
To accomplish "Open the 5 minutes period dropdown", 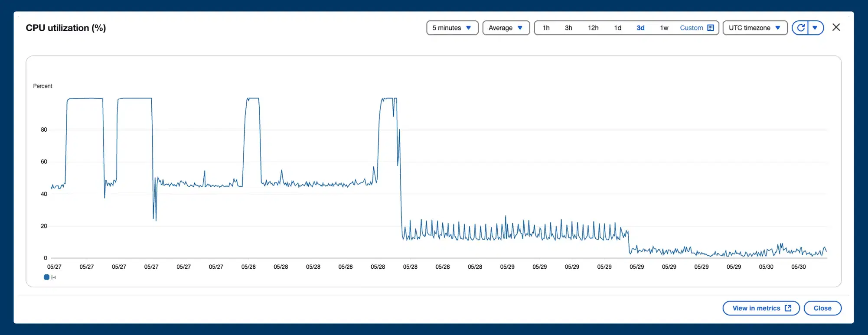I will point(452,28).
